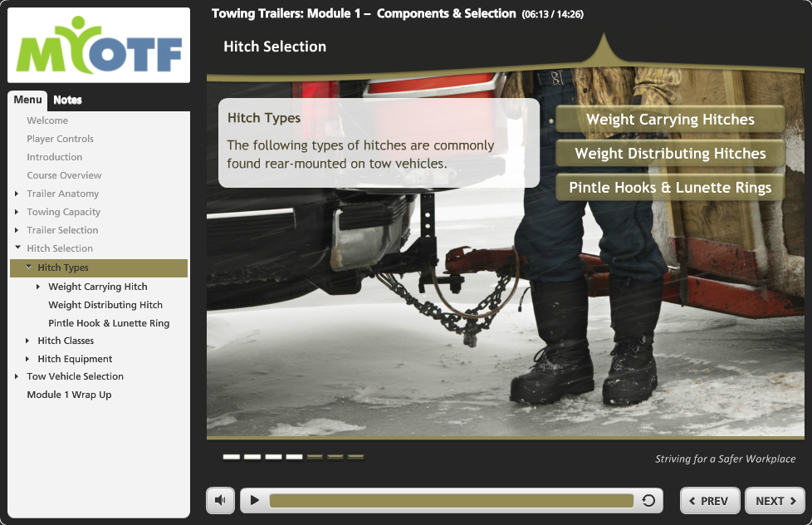Viewport: 812px width, 525px height.
Task: Switch to the Menu tab
Action: tap(28, 100)
